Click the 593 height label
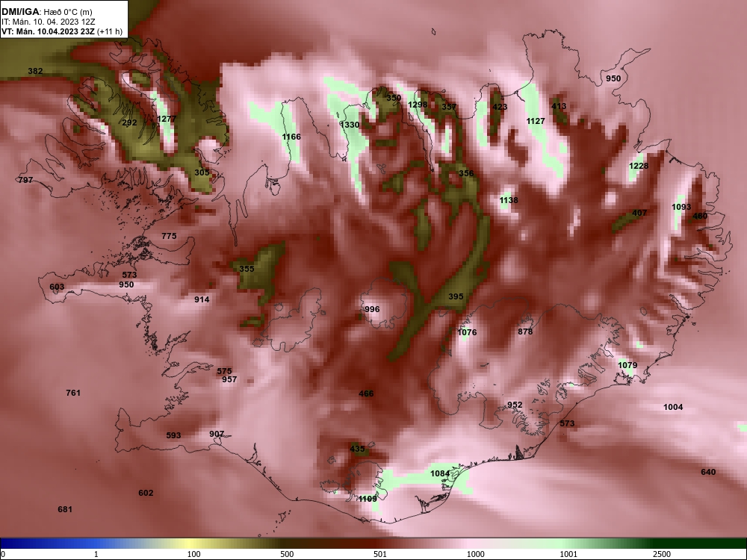This screenshot has height=560, width=747. tap(173, 435)
